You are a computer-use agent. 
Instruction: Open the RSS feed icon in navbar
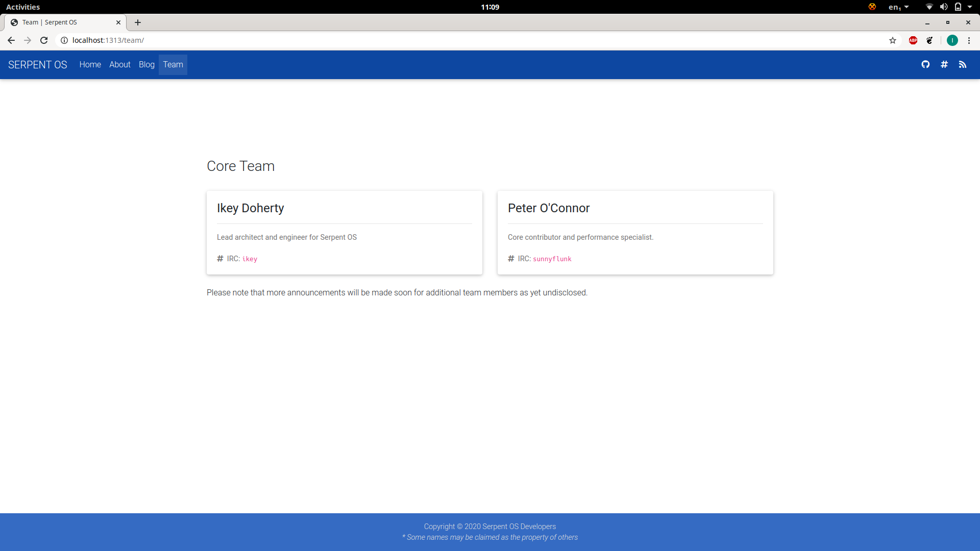pyautogui.click(x=963, y=64)
